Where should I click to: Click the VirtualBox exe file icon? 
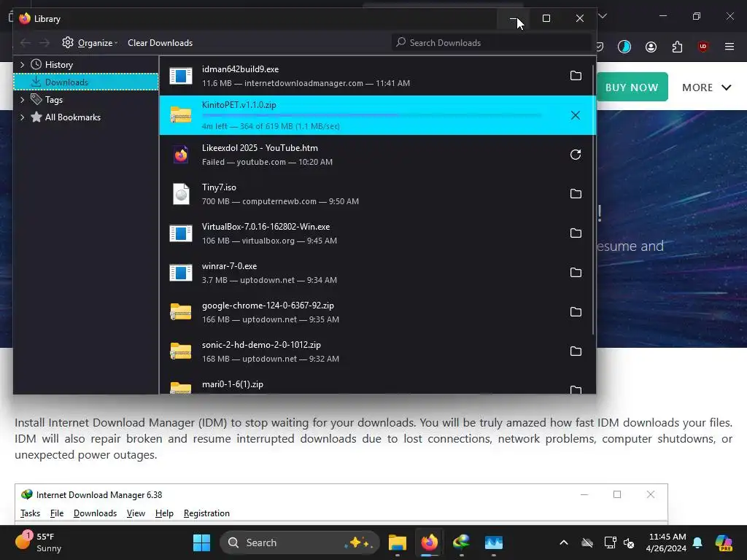coord(181,233)
